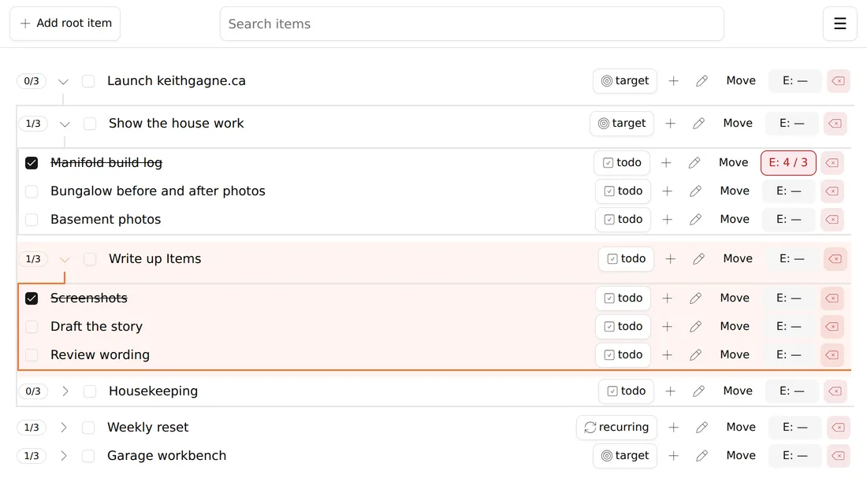Add a child to Garage workbench
The image size is (867, 504).
[673, 456]
